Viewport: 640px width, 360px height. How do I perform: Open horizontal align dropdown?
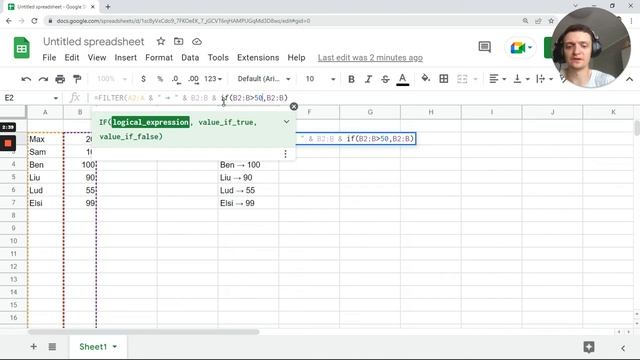pyautogui.click(x=498, y=79)
